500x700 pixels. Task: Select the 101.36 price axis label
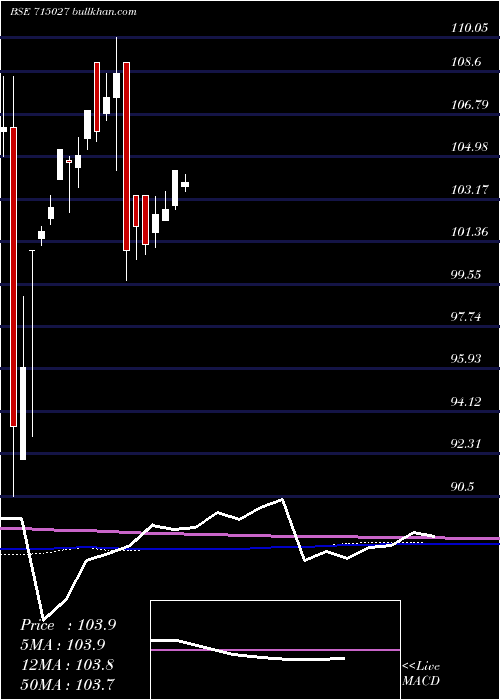point(470,232)
